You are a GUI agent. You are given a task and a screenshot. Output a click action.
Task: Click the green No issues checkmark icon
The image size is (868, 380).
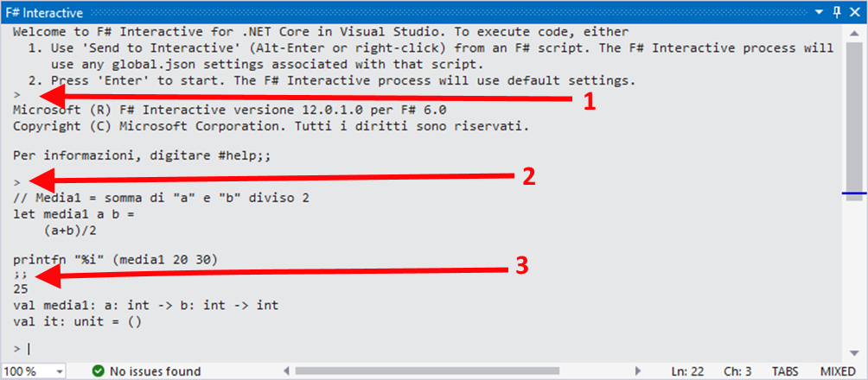[98, 370]
